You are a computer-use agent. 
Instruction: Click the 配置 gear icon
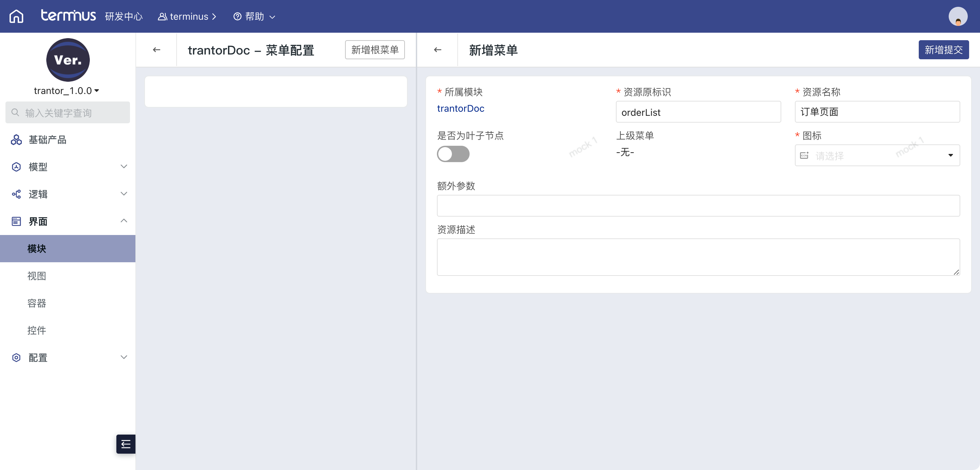(16, 358)
